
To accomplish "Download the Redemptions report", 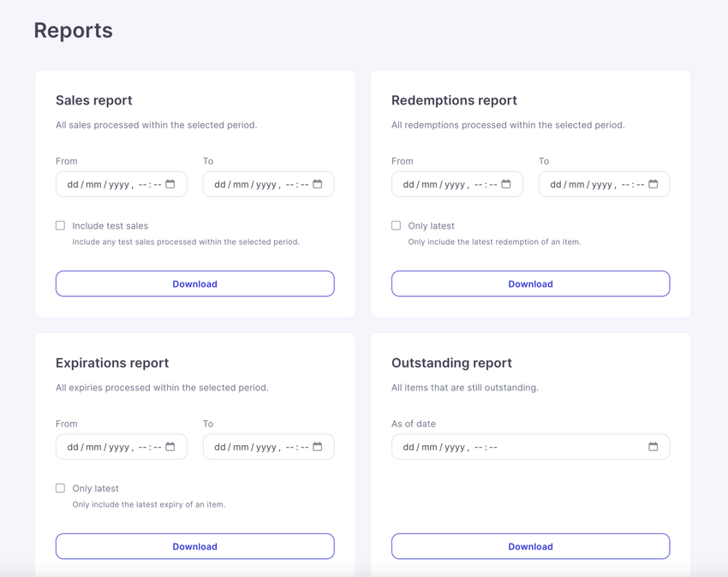I will pyautogui.click(x=531, y=283).
